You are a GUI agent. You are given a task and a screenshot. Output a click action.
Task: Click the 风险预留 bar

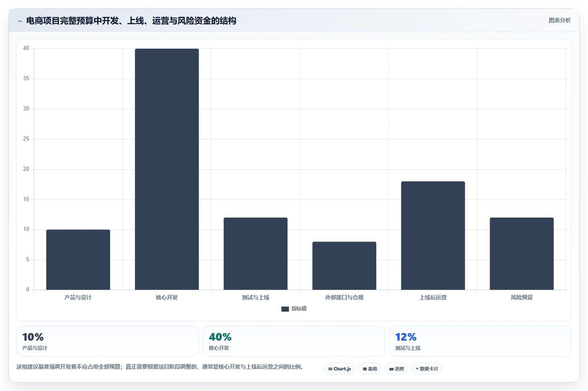522,254
